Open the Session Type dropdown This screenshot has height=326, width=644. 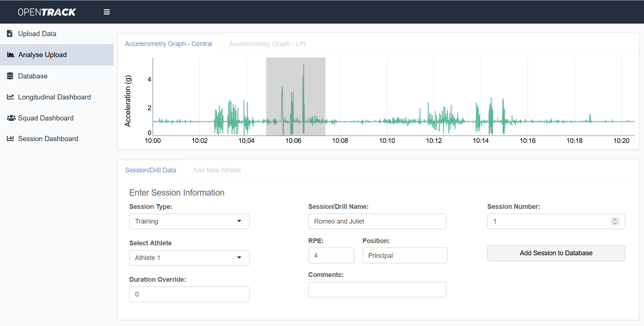tap(189, 221)
